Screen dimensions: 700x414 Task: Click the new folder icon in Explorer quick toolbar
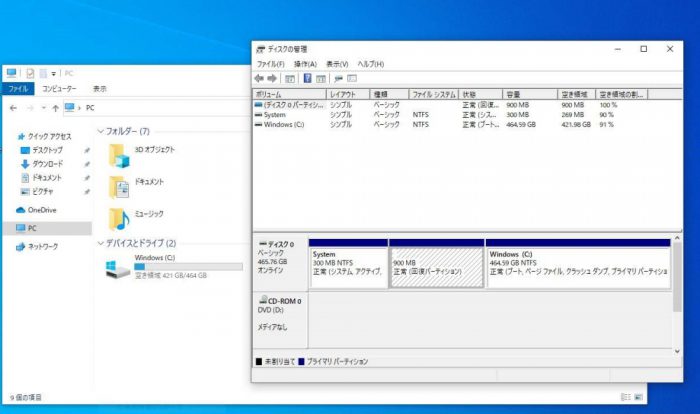43,73
